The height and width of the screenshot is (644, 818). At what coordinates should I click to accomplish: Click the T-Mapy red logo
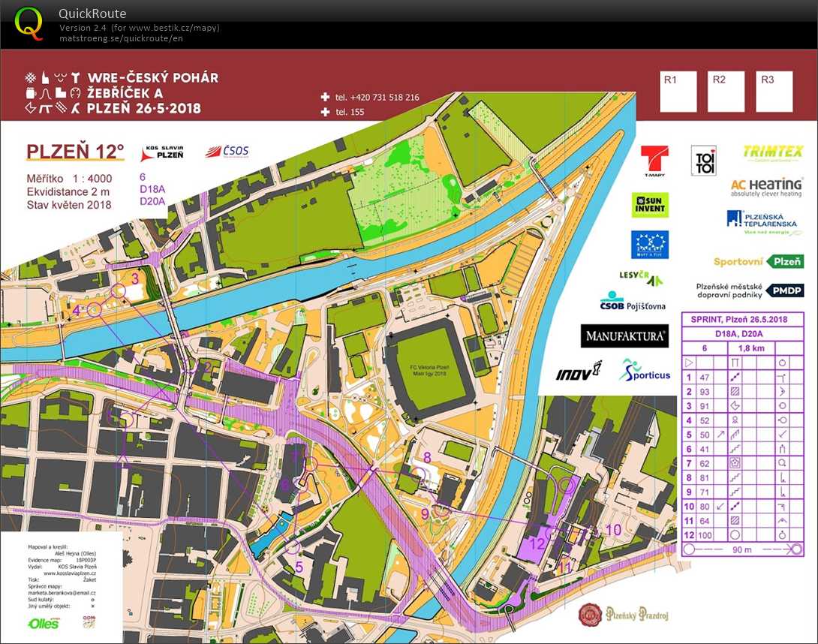(654, 161)
